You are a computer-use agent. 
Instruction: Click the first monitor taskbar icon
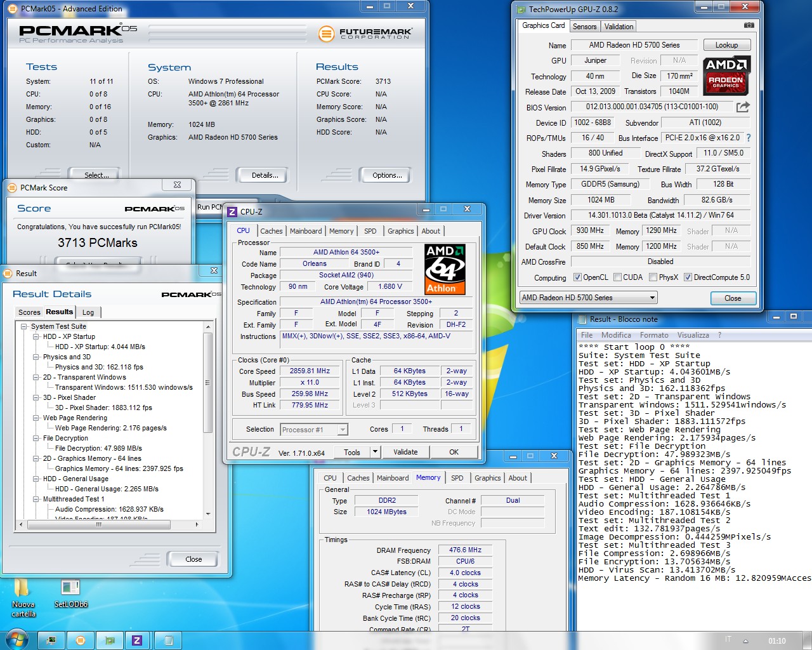pos(51,640)
